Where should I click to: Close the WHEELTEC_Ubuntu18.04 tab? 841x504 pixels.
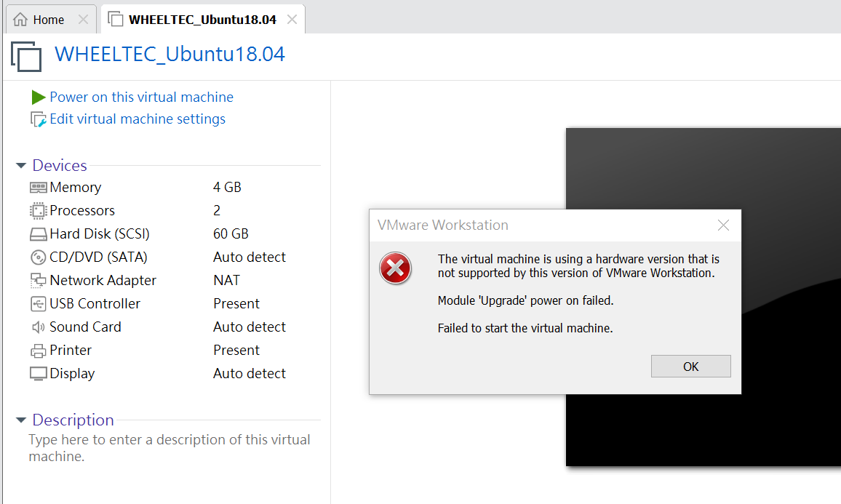[x=292, y=20]
